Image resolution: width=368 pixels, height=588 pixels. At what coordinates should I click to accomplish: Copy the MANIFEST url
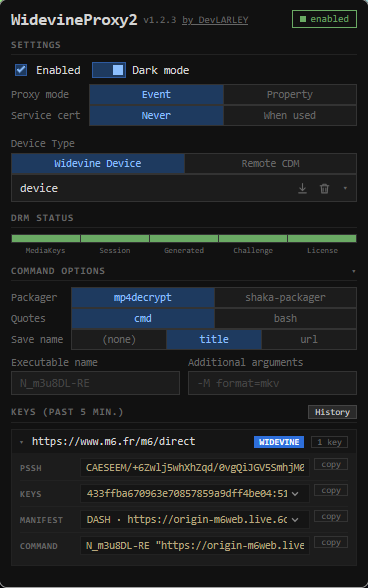point(331,516)
